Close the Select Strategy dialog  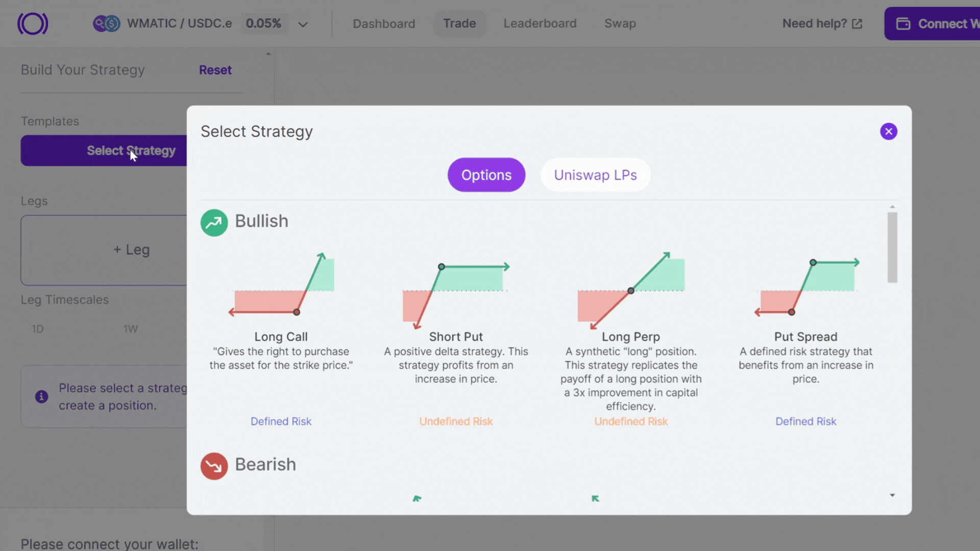pos(888,132)
